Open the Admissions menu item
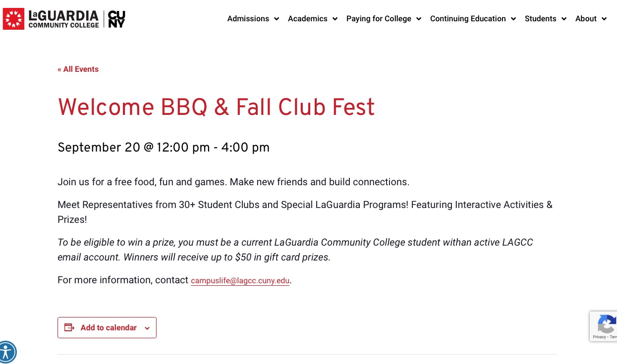The width and height of the screenshot is (617, 364). tap(248, 19)
